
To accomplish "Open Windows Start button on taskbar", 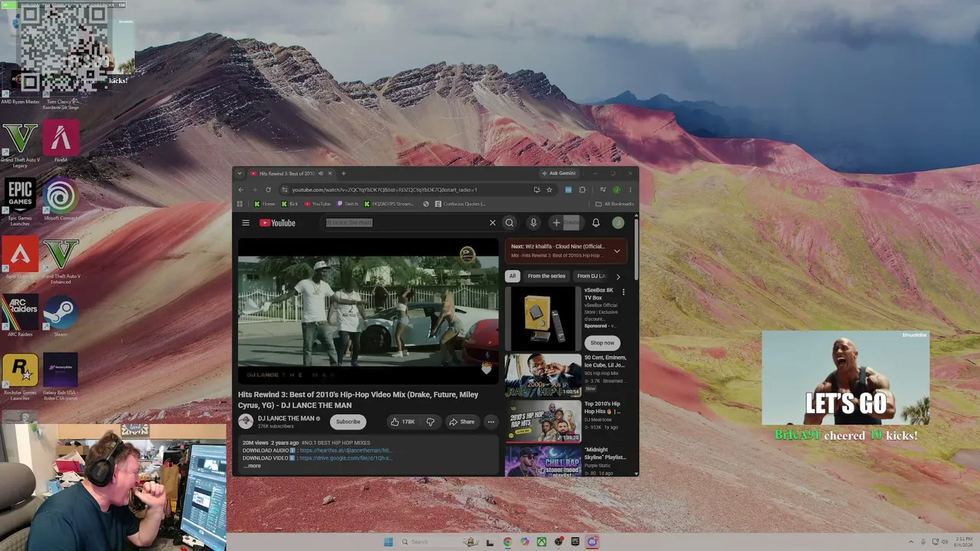I will pos(388,542).
